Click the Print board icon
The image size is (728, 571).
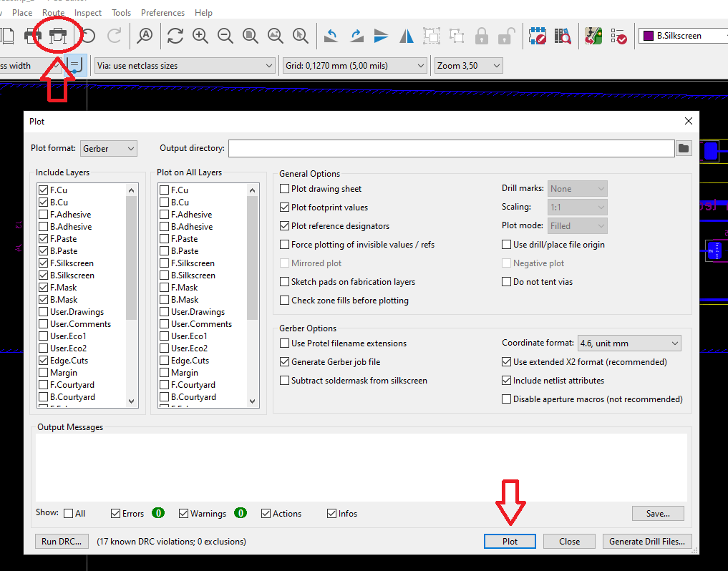click(32, 35)
